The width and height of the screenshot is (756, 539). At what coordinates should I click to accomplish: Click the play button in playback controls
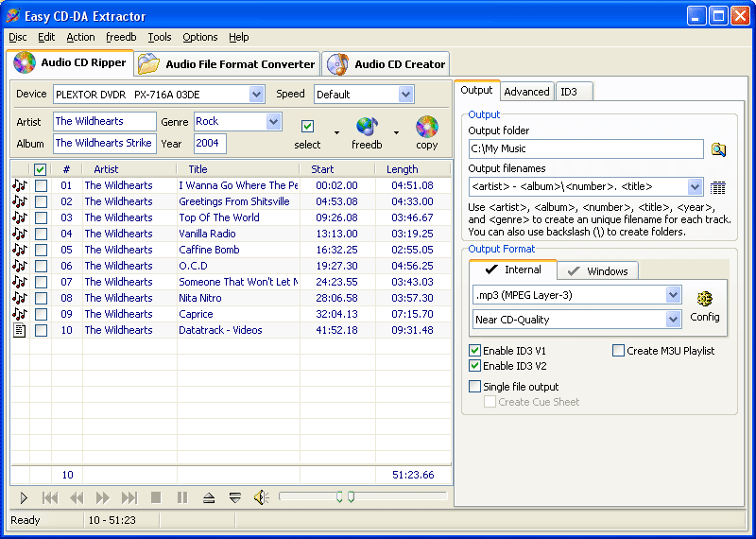pos(24,497)
